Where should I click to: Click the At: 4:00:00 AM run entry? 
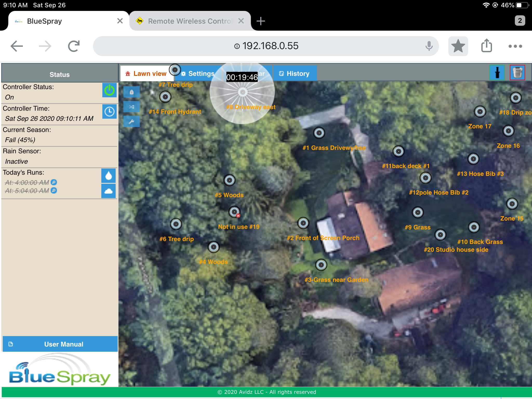(x=27, y=183)
